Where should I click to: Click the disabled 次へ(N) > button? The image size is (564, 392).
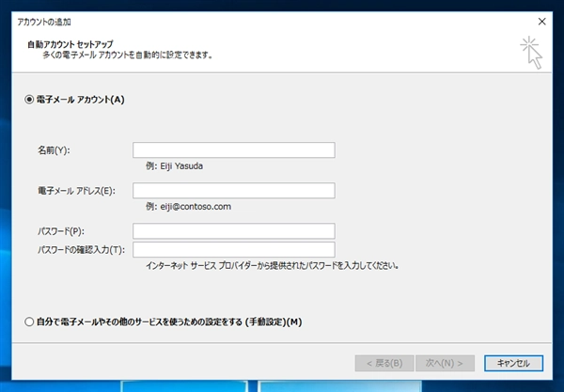(445, 363)
